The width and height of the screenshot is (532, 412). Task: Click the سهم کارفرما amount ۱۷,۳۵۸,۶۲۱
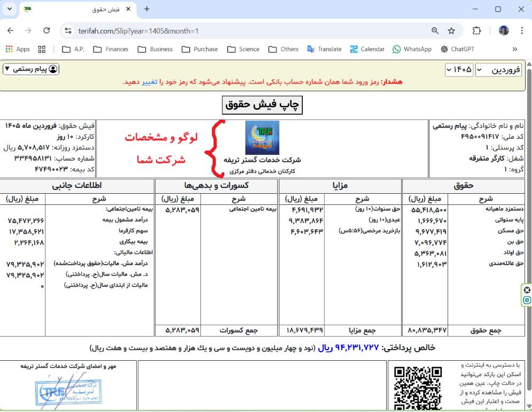click(x=26, y=232)
